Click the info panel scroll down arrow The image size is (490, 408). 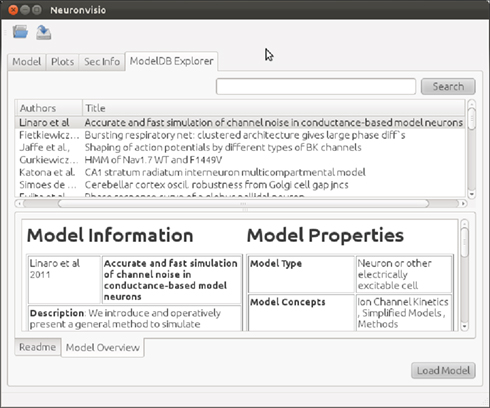tap(464, 327)
